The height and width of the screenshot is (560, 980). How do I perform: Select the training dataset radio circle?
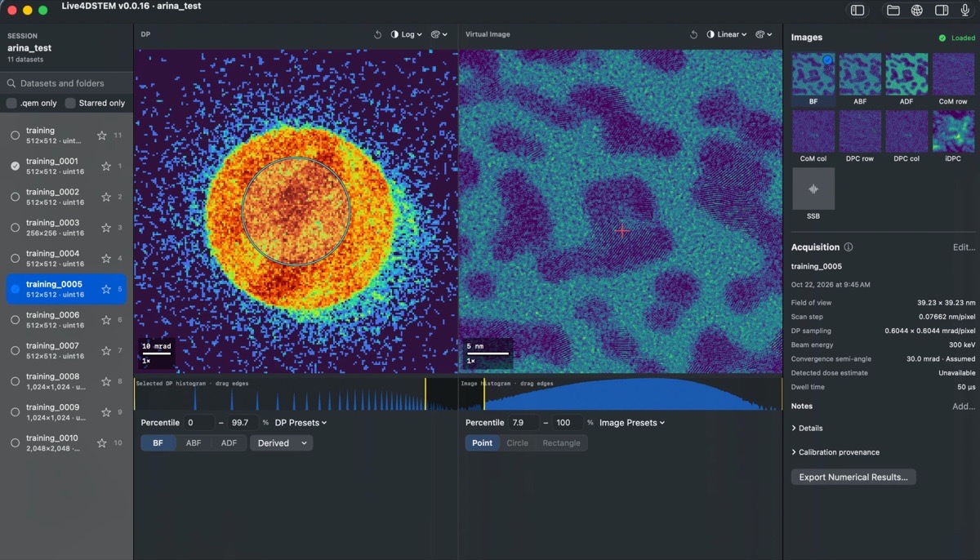(x=15, y=136)
